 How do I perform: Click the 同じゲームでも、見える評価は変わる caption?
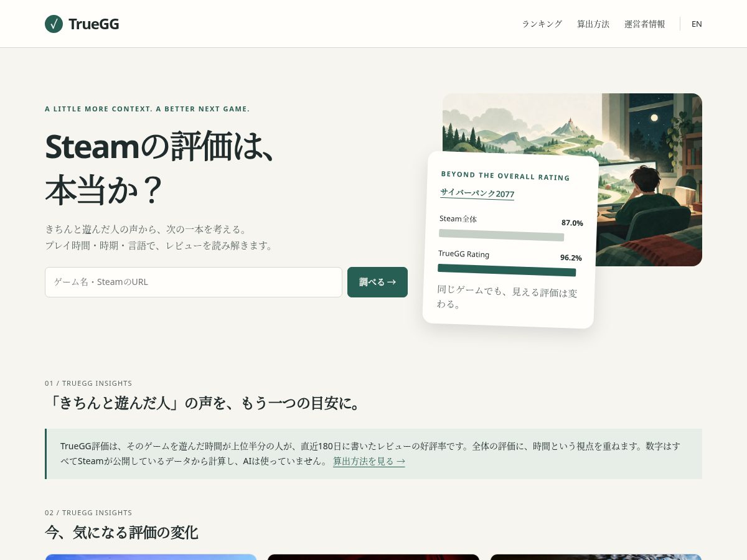pos(507,297)
